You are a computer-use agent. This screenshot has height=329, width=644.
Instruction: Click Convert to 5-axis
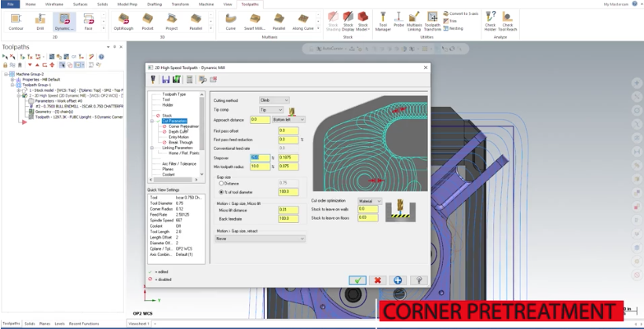pos(460,13)
